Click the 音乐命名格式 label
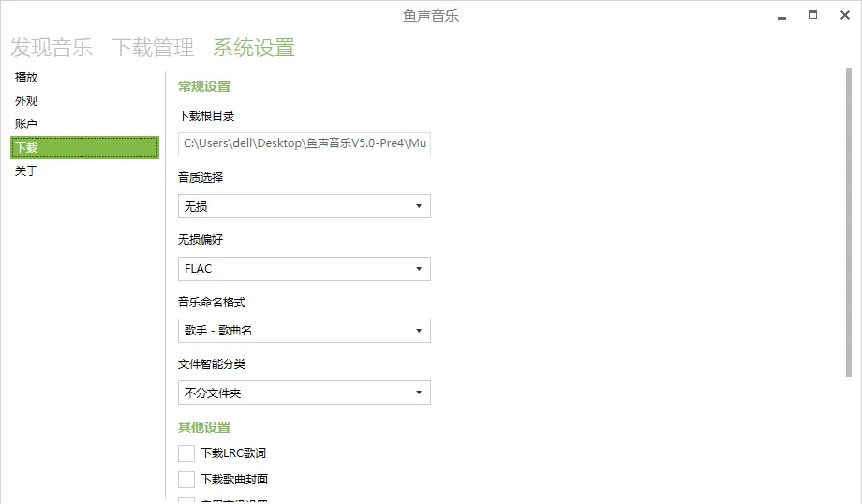 212,303
